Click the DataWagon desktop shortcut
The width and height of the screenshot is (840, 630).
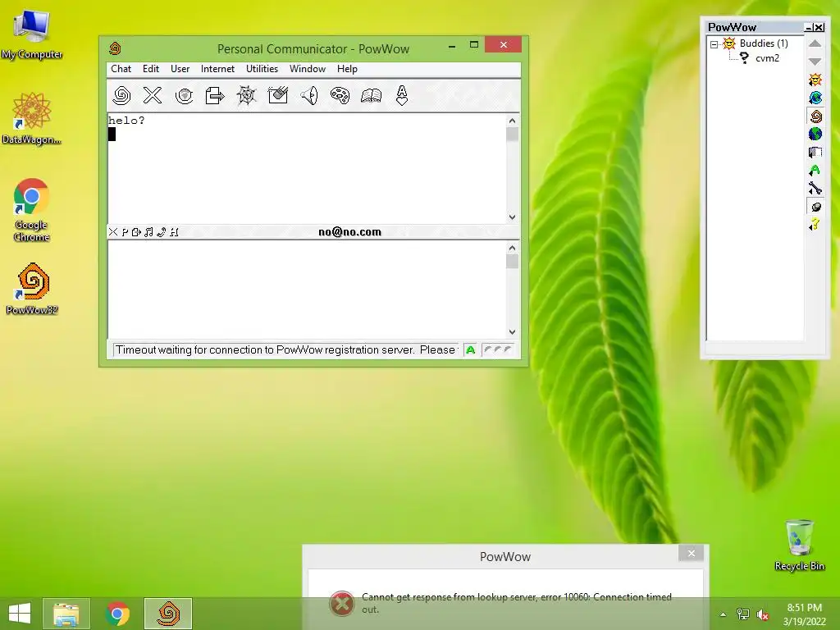tap(32, 118)
